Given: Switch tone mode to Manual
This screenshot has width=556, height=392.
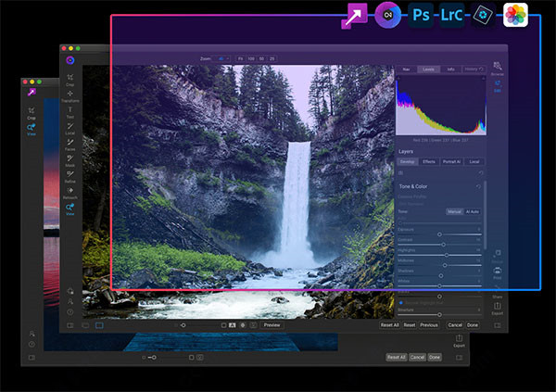Looking at the screenshot, I should coord(455,211).
